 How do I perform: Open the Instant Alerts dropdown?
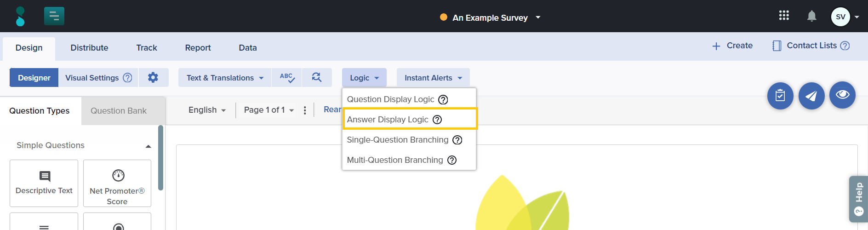433,78
